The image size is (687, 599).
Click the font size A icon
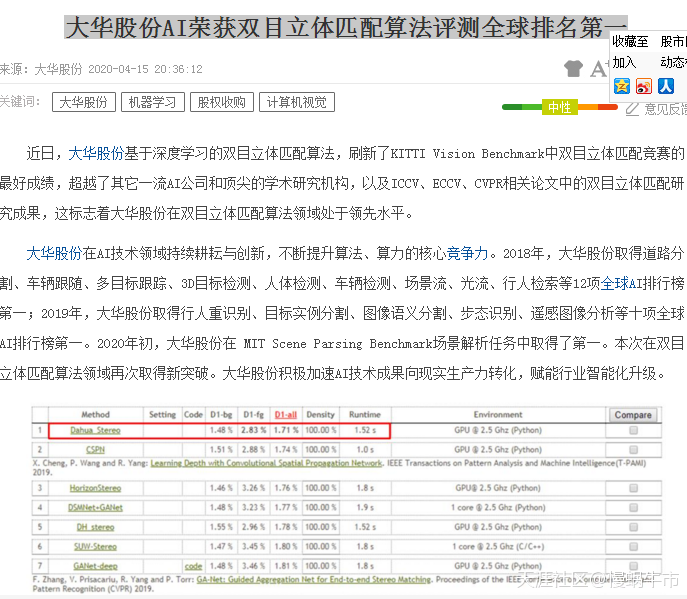coord(599,69)
